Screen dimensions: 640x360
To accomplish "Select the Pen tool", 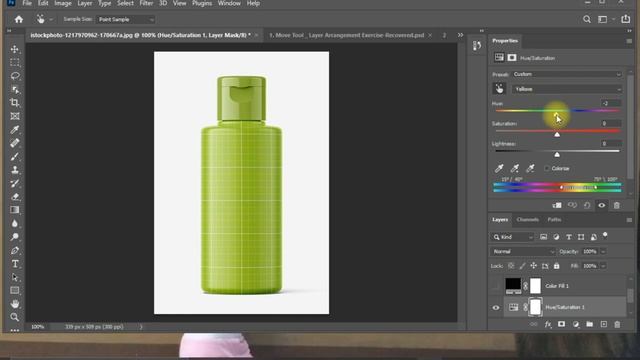I will click(15, 250).
